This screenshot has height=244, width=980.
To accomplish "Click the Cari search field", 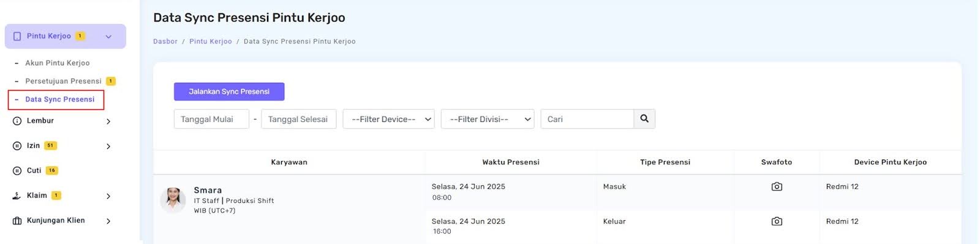I will (587, 119).
